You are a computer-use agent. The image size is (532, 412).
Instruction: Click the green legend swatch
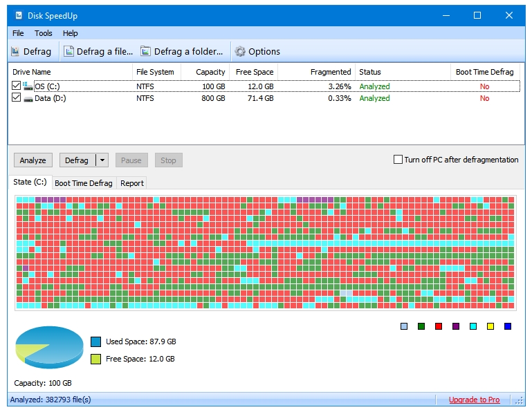click(421, 326)
